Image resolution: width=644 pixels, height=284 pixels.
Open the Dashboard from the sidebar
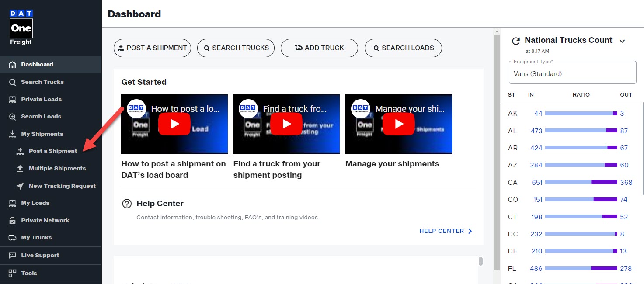pyautogui.click(x=37, y=64)
